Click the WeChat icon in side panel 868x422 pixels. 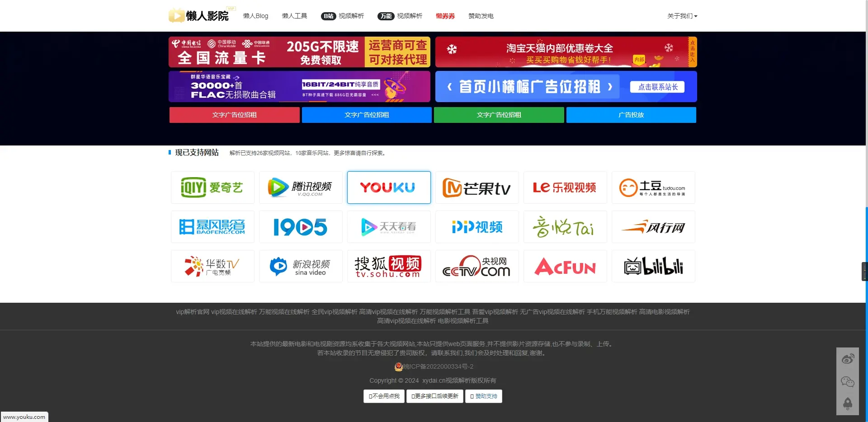(848, 382)
